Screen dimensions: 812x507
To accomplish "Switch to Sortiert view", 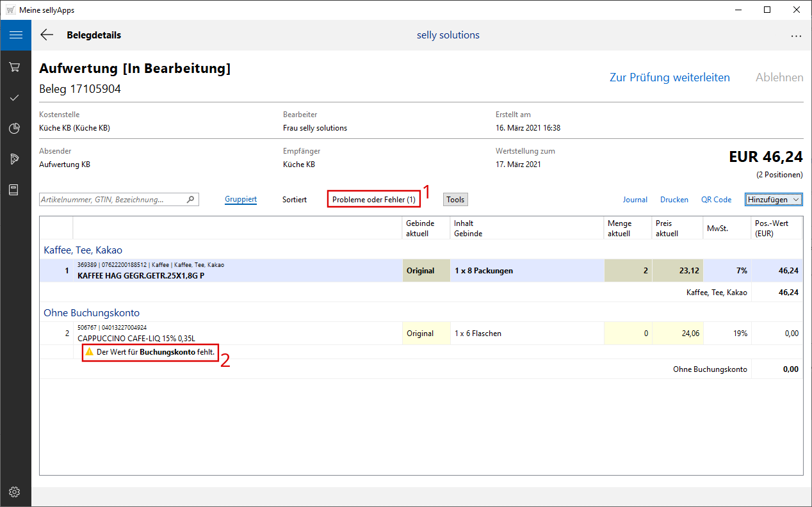I will (x=295, y=200).
